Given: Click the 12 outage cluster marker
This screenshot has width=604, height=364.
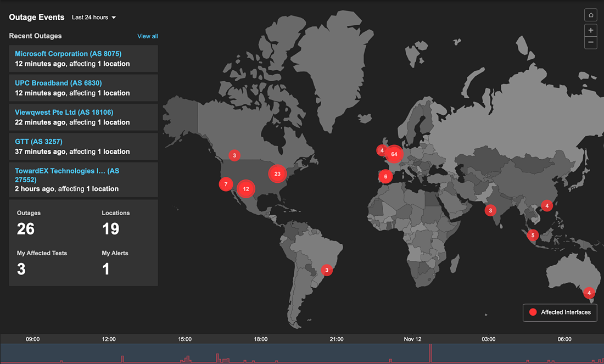Looking at the screenshot, I should [x=246, y=188].
